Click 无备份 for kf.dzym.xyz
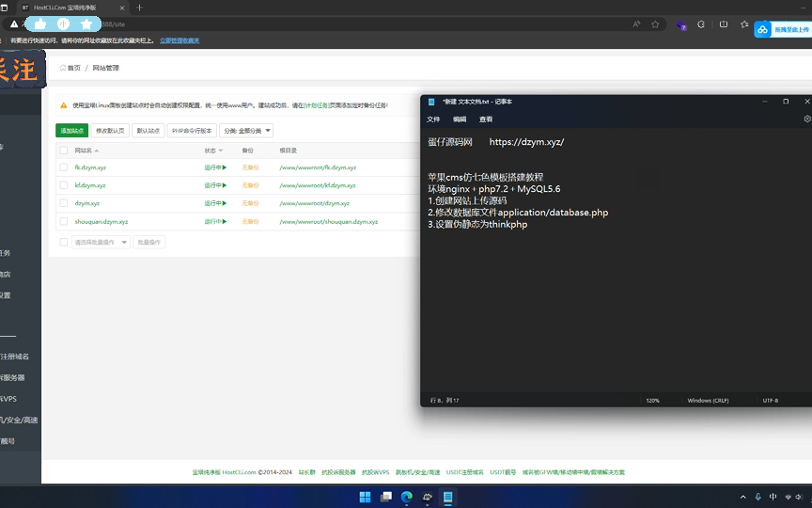 pos(250,185)
